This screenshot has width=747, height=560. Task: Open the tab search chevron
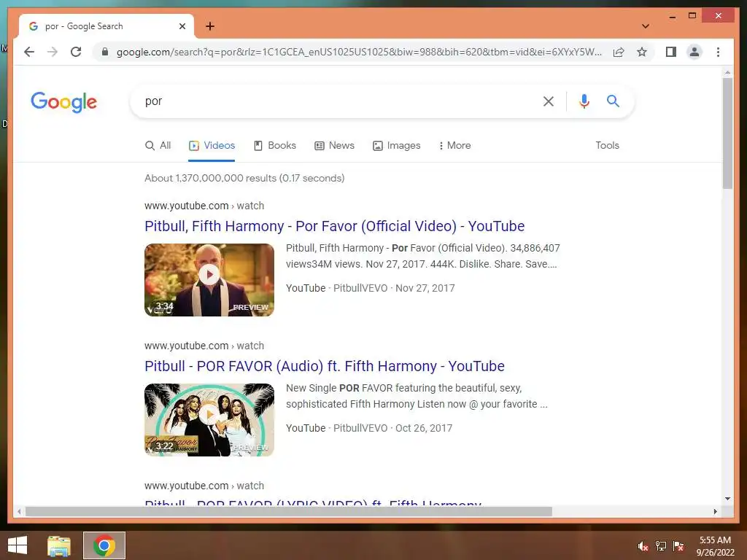pos(645,26)
